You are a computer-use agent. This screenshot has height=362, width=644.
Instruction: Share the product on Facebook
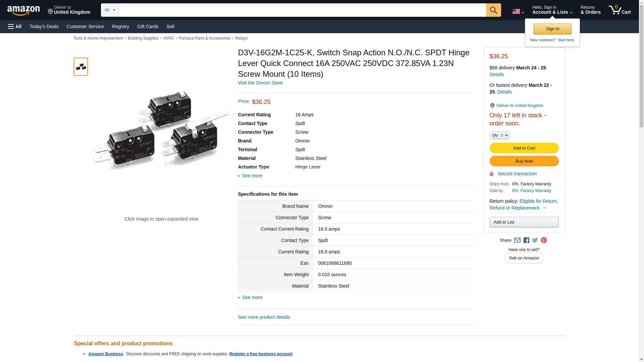click(526, 240)
